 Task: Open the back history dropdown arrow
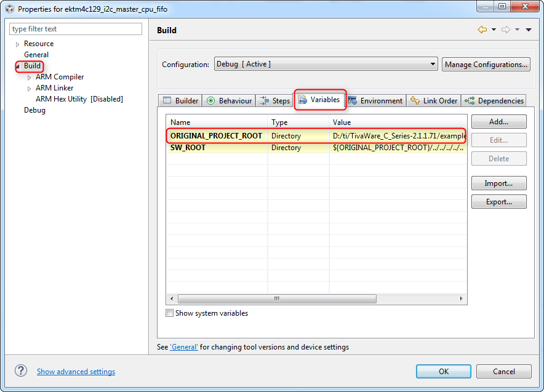coord(494,30)
